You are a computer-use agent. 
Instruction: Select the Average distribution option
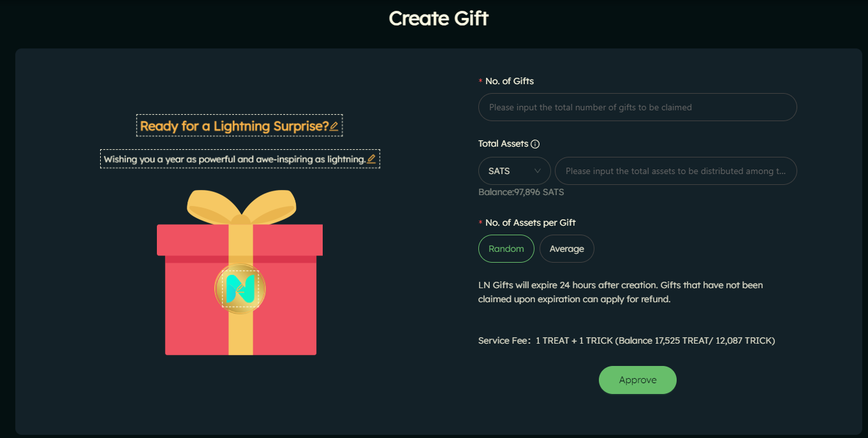[567, 249]
